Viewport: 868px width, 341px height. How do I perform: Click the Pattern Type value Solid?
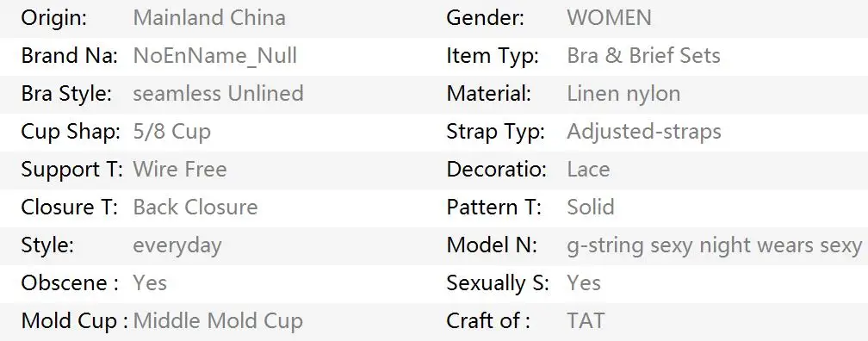coord(591,207)
